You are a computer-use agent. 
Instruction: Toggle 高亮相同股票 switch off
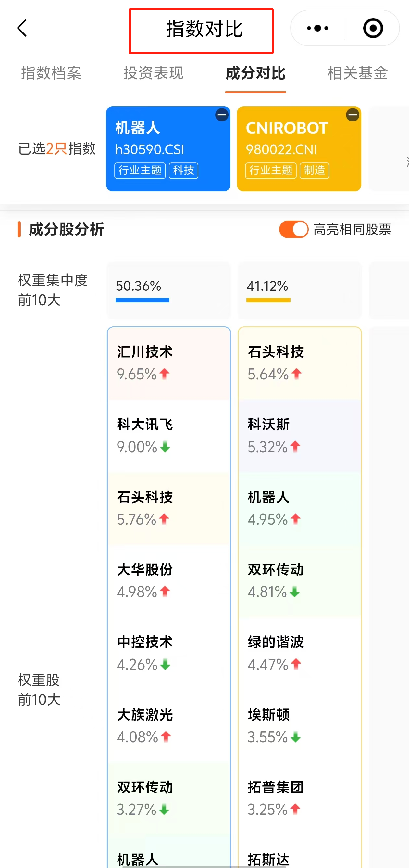(x=293, y=229)
